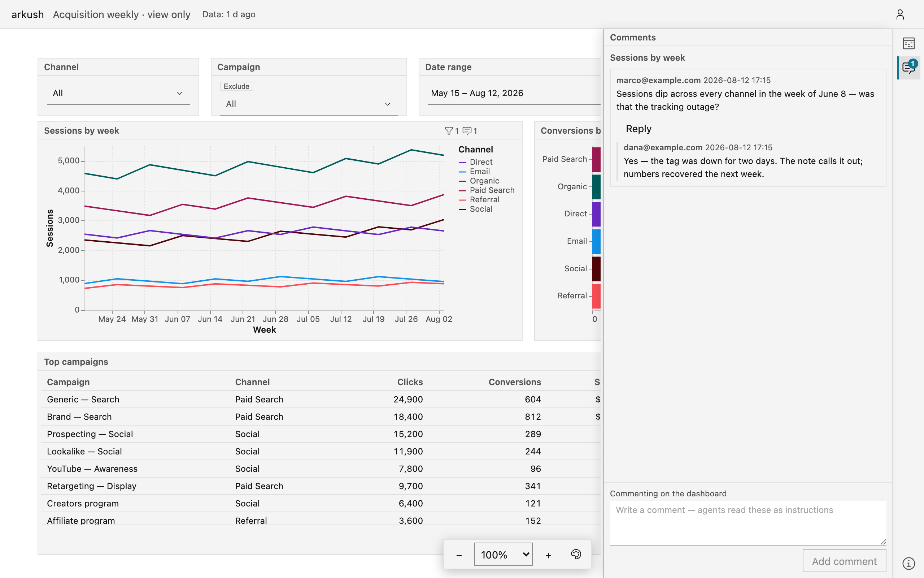Select the 'Brand — Search' campaign cell
924x578 pixels.
pyautogui.click(x=79, y=417)
